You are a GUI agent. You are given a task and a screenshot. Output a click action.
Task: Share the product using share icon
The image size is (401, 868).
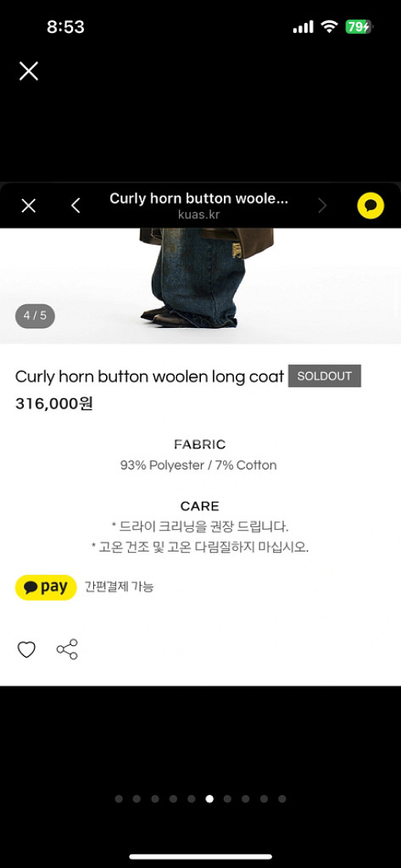(67, 649)
